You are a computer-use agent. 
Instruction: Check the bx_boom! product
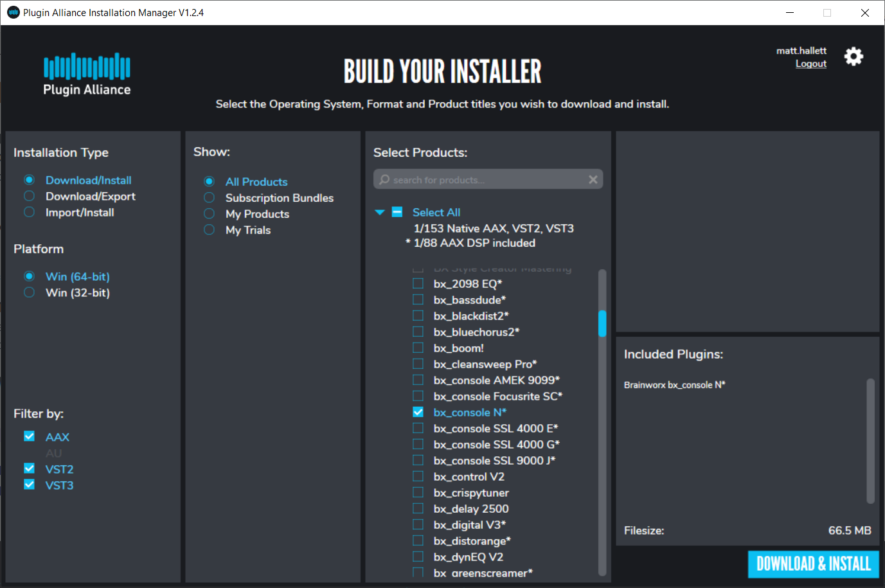418,348
